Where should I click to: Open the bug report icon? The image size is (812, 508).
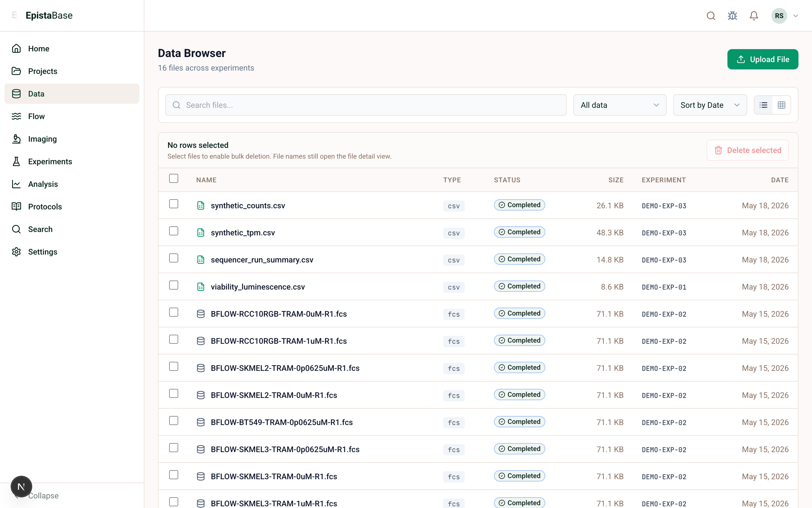(732, 16)
